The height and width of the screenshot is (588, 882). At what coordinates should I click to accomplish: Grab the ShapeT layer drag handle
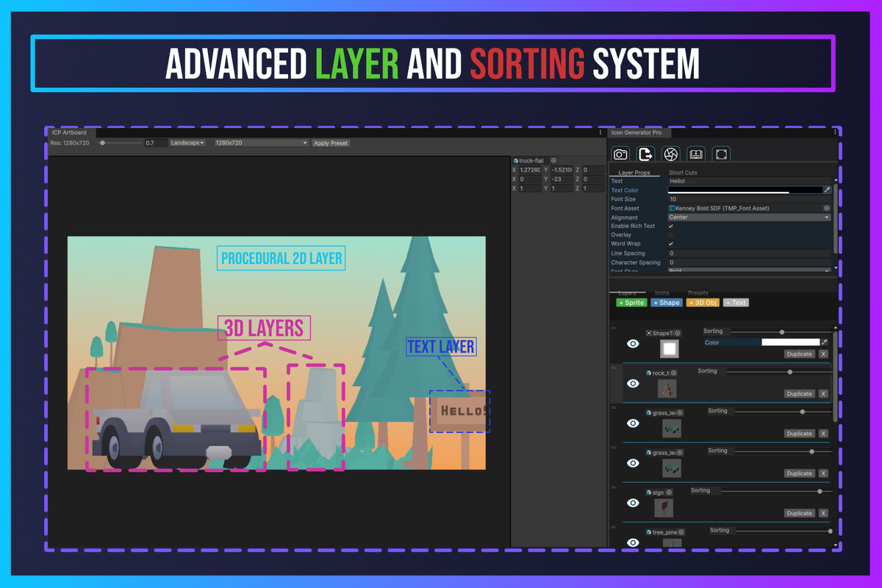pos(614,327)
